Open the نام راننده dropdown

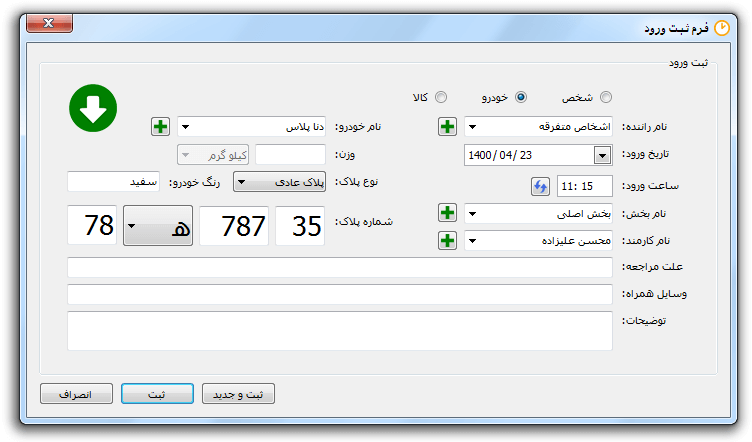pos(538,127)
